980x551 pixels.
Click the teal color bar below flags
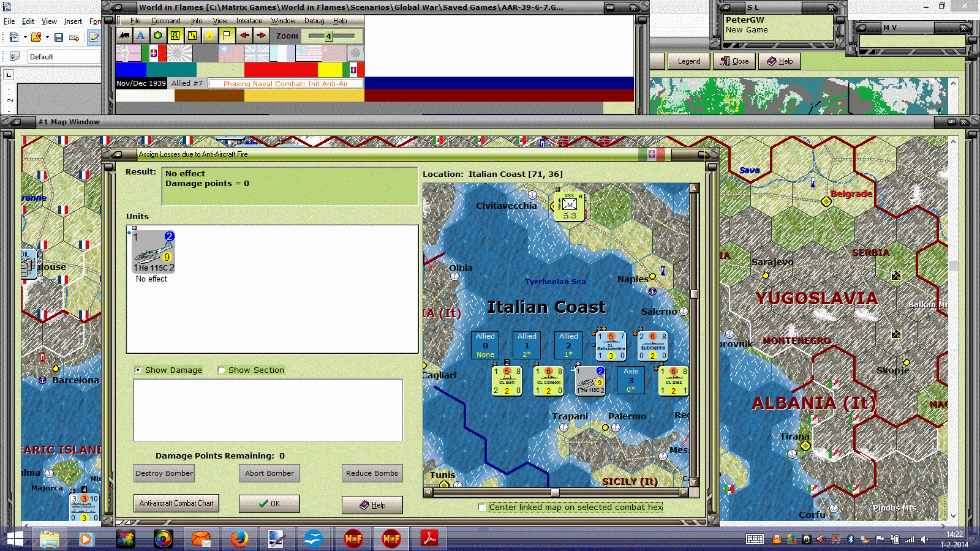pyautogui.click(x=172, y=70)
